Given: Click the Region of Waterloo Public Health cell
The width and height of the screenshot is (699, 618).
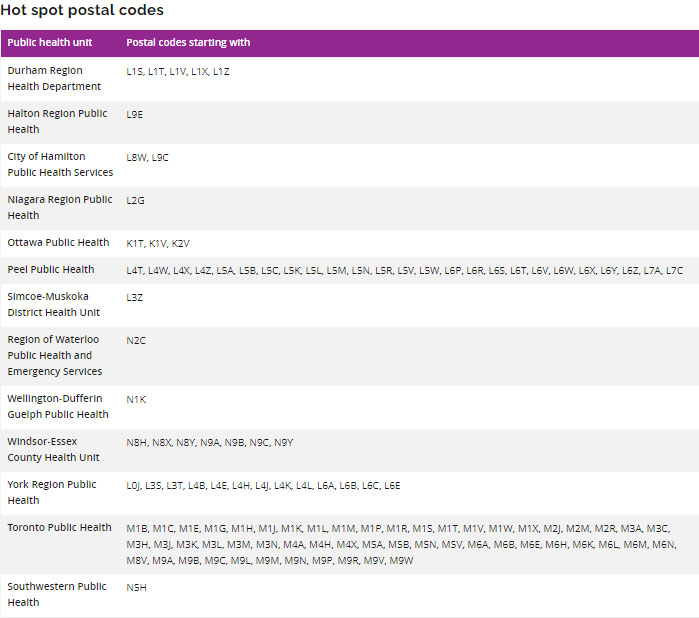Looking at the screenshot, I should 55,356.
